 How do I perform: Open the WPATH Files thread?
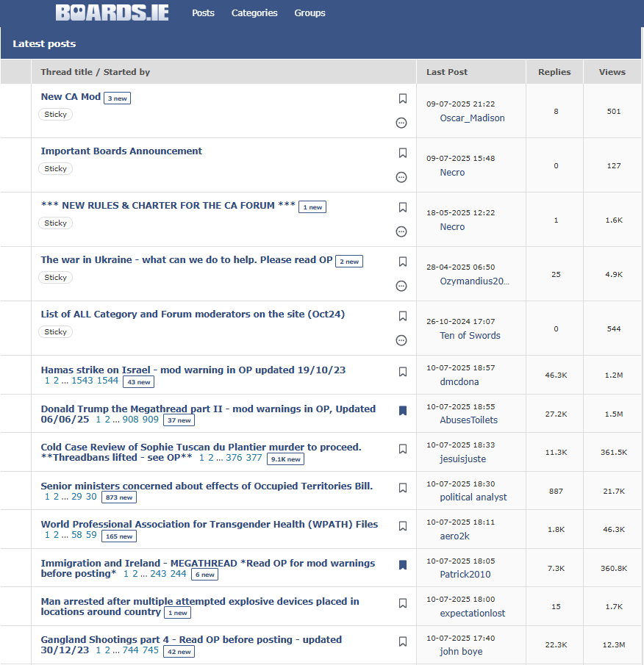coord(209,524)
